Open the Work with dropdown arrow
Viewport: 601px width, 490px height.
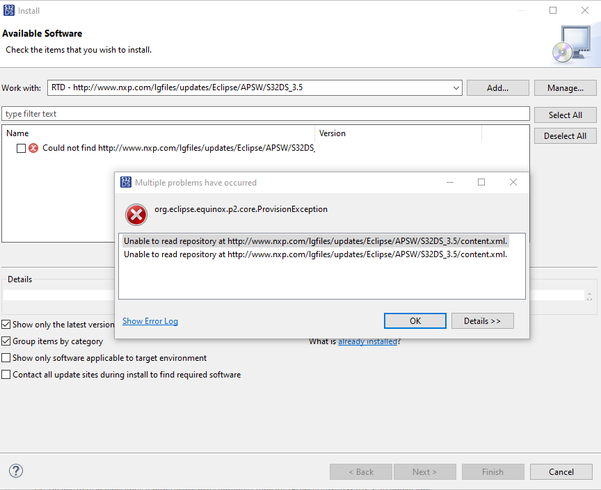[x=456, y=88]
